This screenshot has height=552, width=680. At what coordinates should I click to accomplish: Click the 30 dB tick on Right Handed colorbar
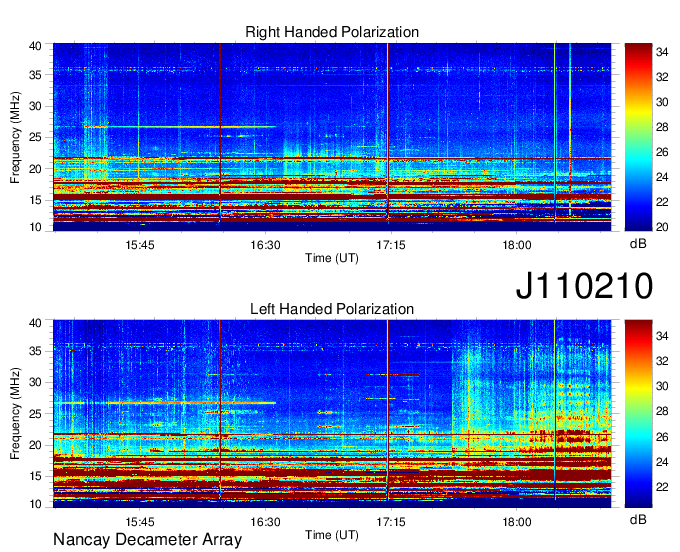pyautogui.click(x=662, y=102)
